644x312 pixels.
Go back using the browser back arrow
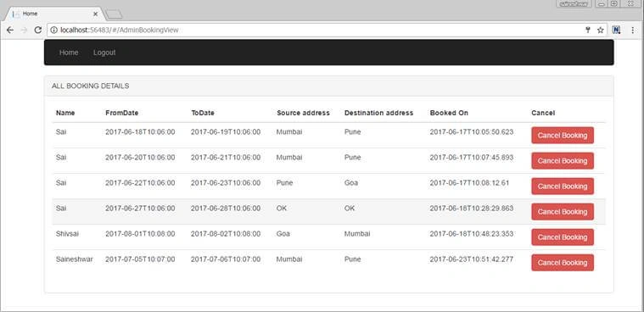10,30
